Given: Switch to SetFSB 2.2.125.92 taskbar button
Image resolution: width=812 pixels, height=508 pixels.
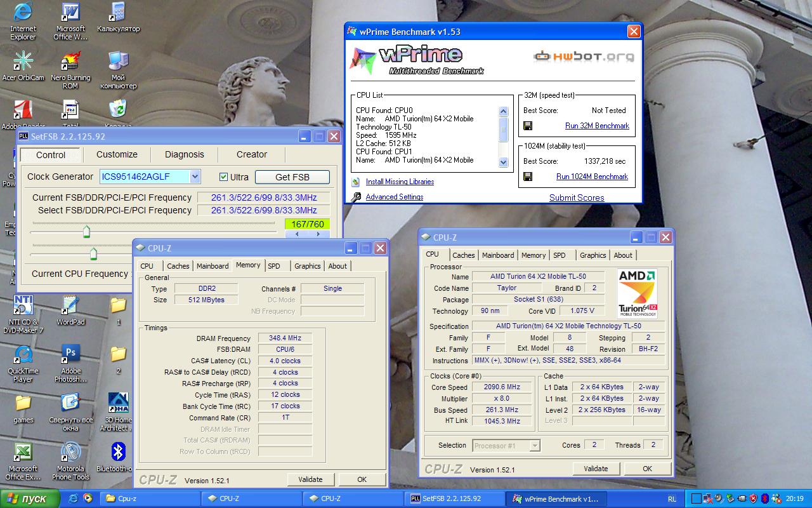Looking at the screenshot, I should 455,498.
